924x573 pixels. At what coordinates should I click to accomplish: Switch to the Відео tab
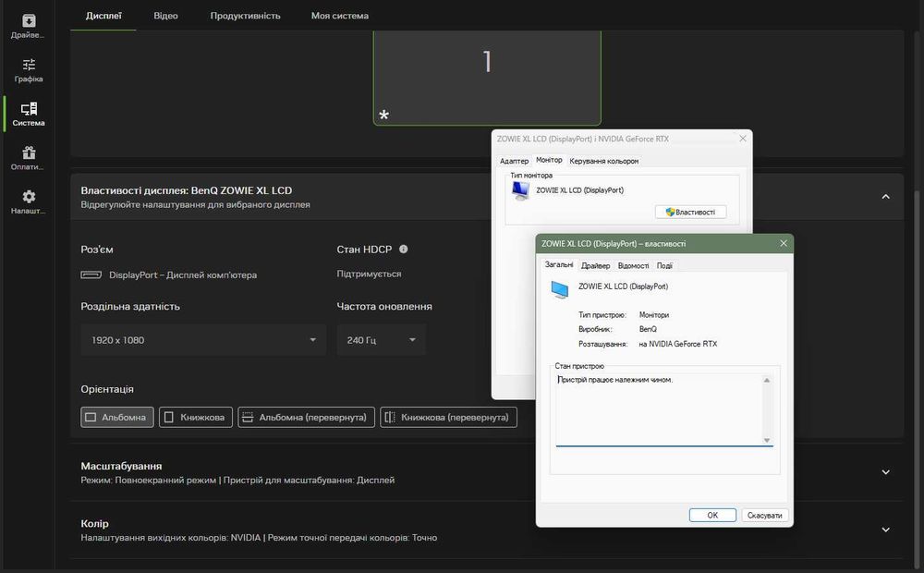click(x=165, y=16)
